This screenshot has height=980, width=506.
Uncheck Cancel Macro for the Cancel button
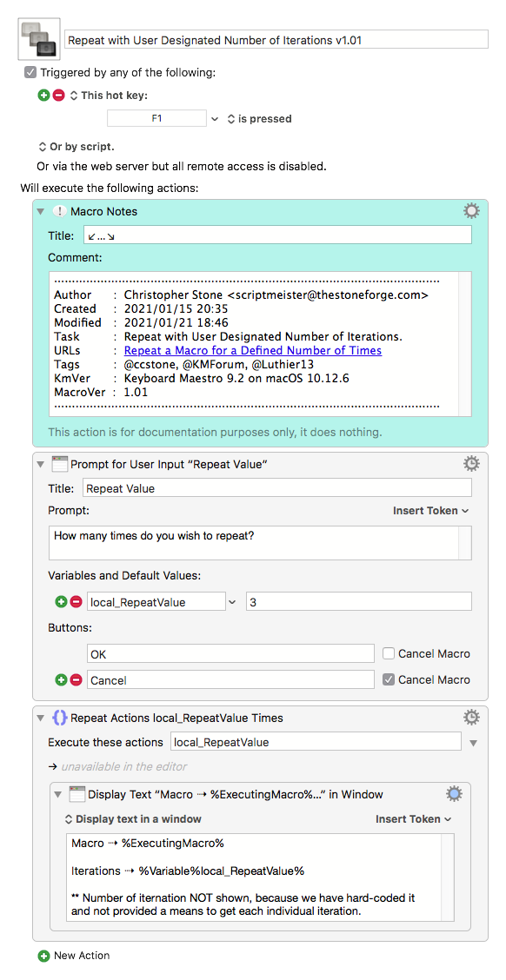coord(389,679)
